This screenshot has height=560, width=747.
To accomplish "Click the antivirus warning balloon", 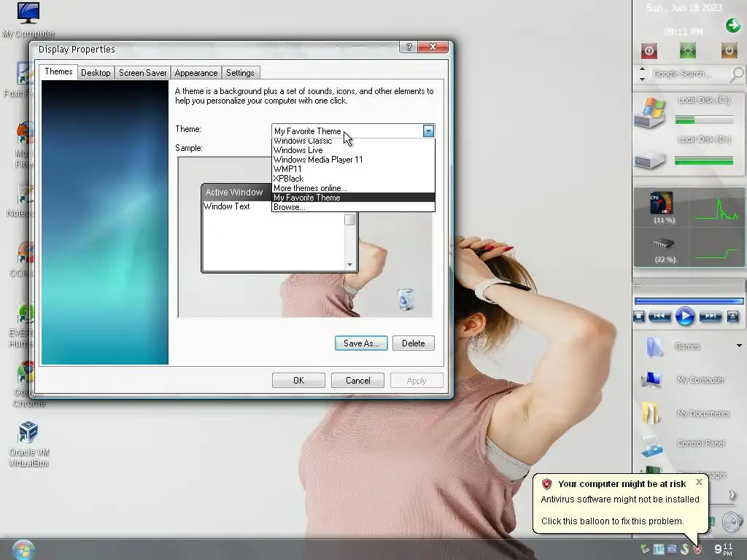I will click(x=620, y=503).
